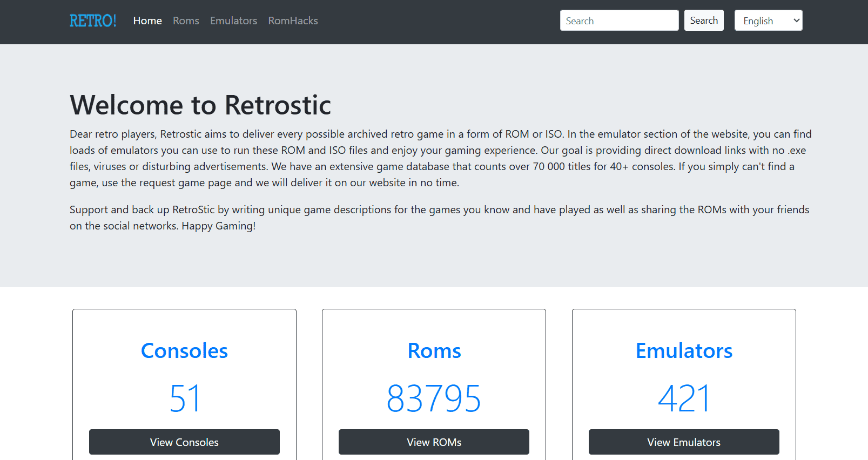Click the RETRO! site logo
The width and height of the screenshot is (868, 460).
[x=93, y=21]
